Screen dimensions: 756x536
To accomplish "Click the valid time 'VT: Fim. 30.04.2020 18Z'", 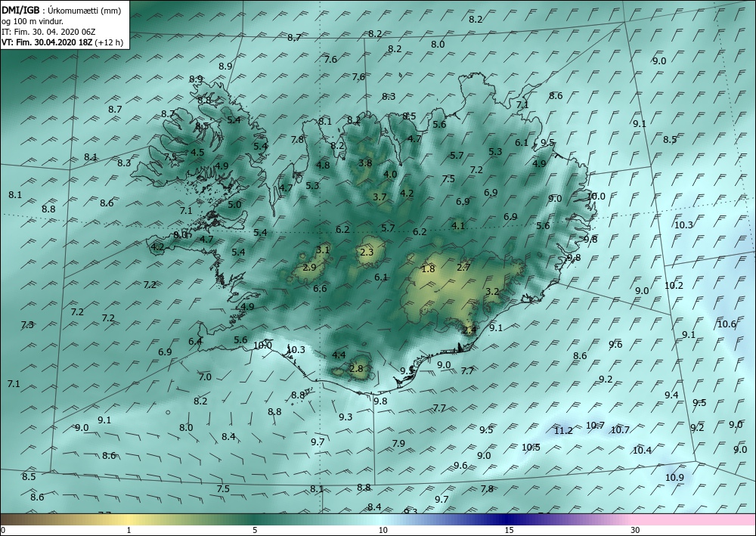I will coord(47,42).
